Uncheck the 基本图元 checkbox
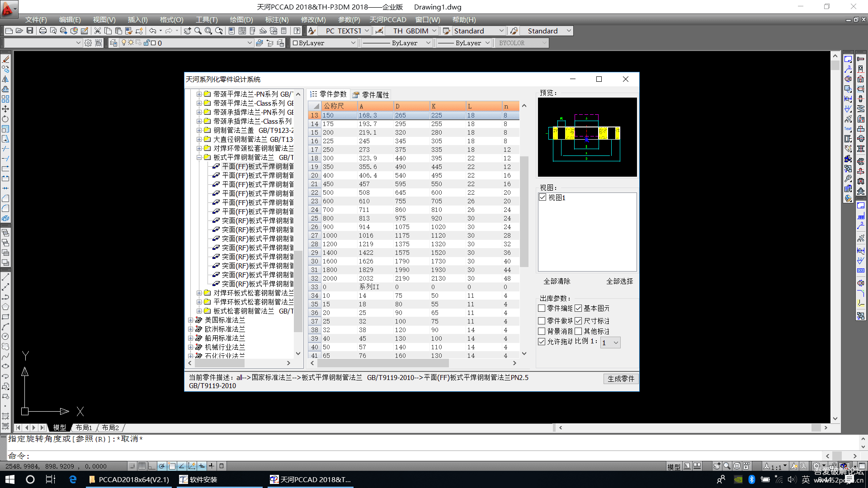868x488 pixels. [578, 308]
